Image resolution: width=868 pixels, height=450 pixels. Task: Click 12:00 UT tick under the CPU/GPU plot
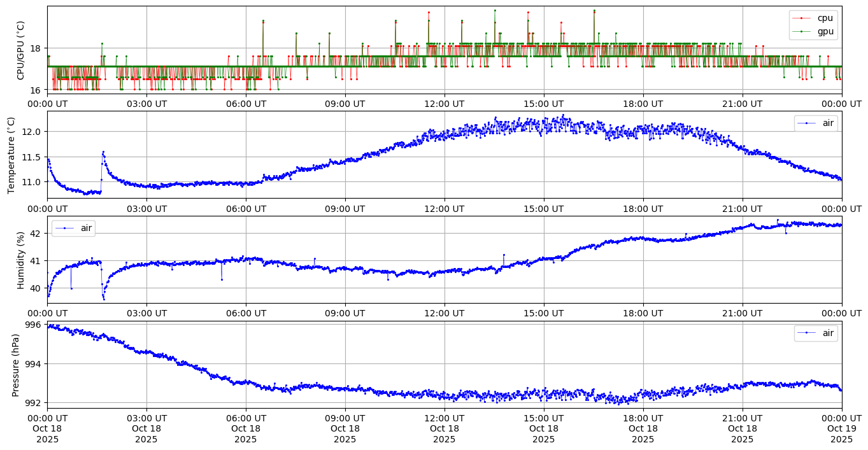point(444,104)
